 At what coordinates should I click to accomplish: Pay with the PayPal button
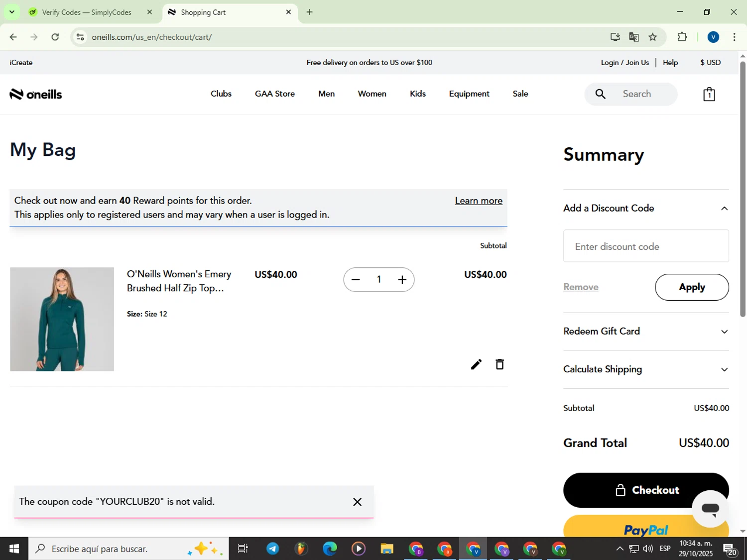[x=646, y=527]
